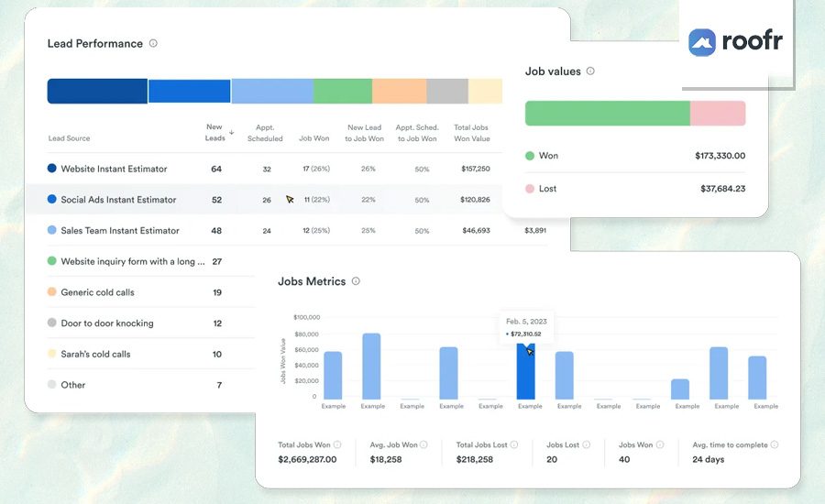Viewport: 825px width, 504px height.
Task: Click the highlighted Feb. 5 bar in chart
Action: click(x=525, y=371)
